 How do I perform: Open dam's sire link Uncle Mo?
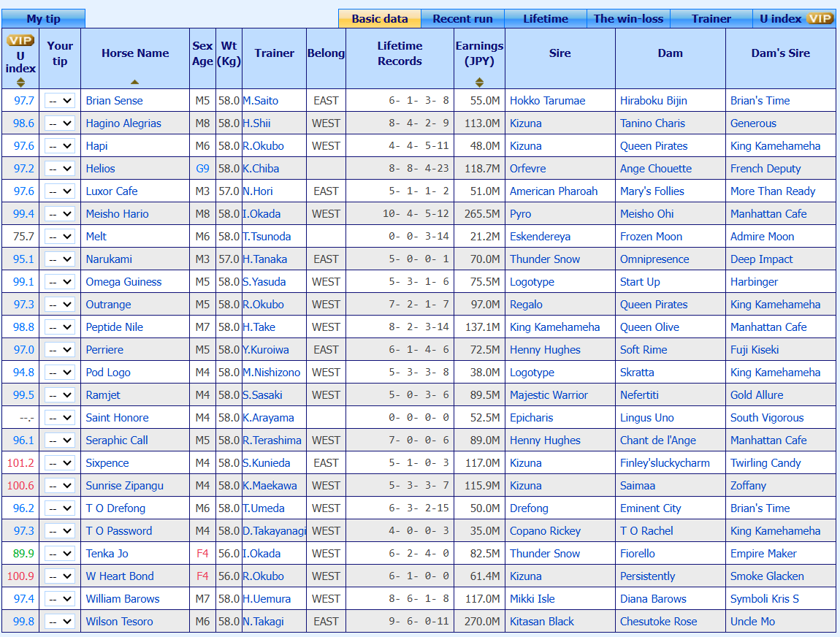[x=752, y=622]
